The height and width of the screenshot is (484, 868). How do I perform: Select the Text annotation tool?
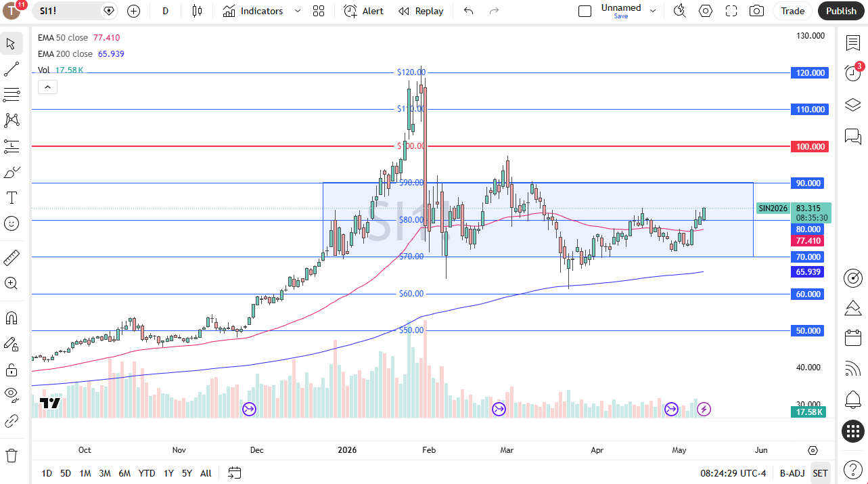(x=12, y=198)
